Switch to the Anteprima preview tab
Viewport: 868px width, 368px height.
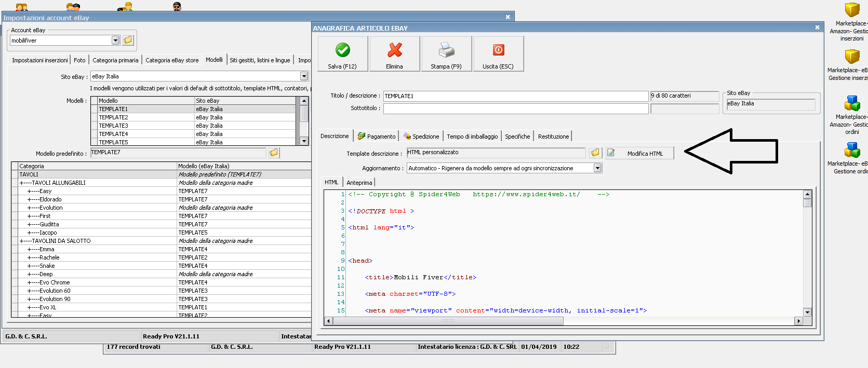[359, 183]
